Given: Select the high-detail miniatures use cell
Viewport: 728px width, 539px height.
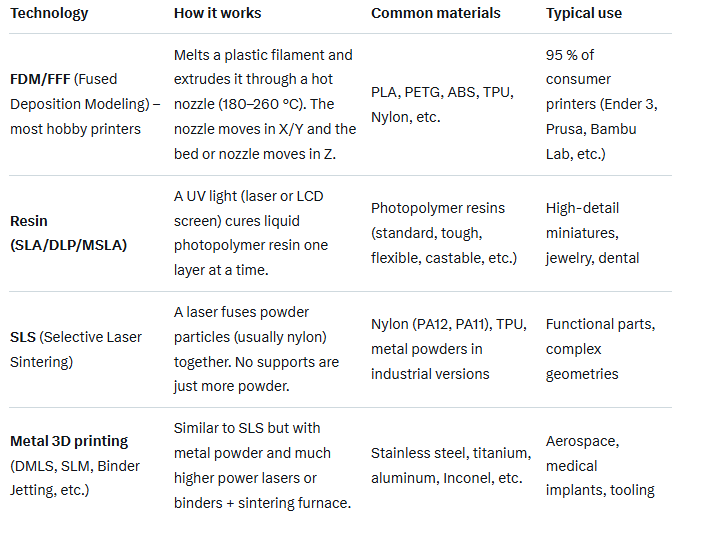Looking at the screenshot, I should coord(592,233).
